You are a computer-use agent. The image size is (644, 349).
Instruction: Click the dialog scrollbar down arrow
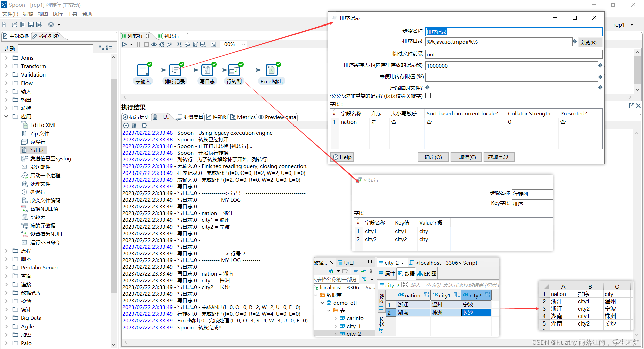(x=637, y=90)
